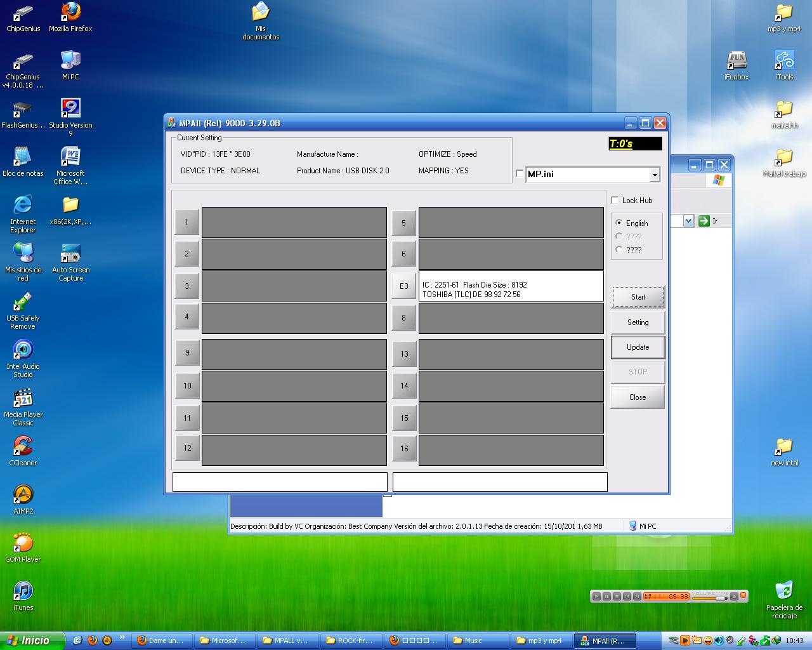Image resolution: width=812 pixels, height=650 pixels.
Task: Enable the Lock Hub checkbox
Action: 614,199
